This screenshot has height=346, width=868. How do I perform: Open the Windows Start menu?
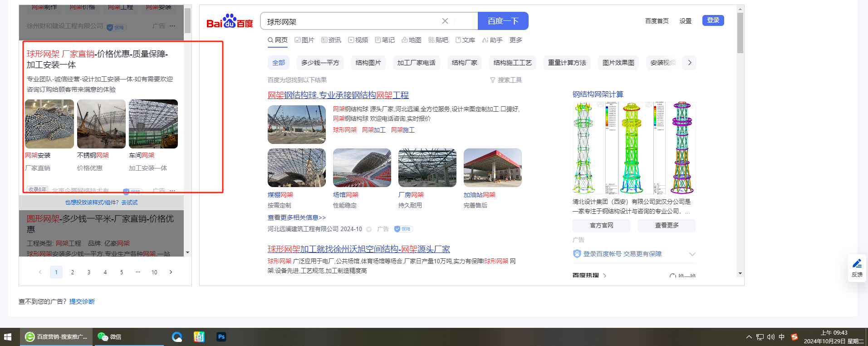click(x=8, y=337)
